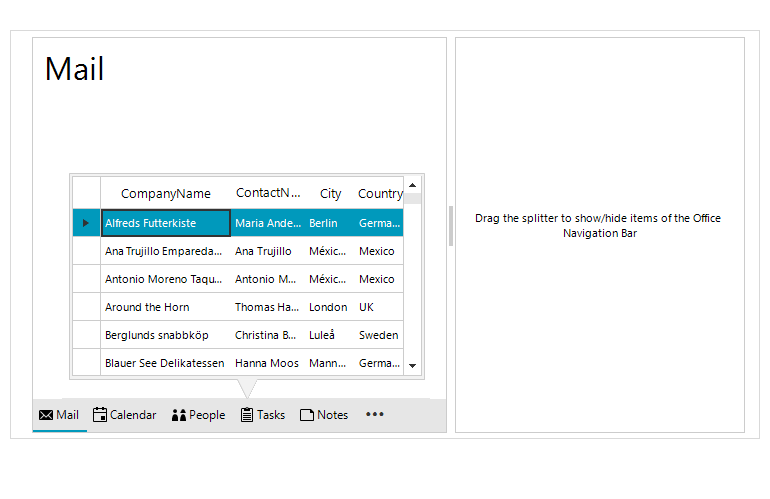Screen dimensions: 770x499
Task: Click the Drag the splitter instruction text
Action: [598, 225]
